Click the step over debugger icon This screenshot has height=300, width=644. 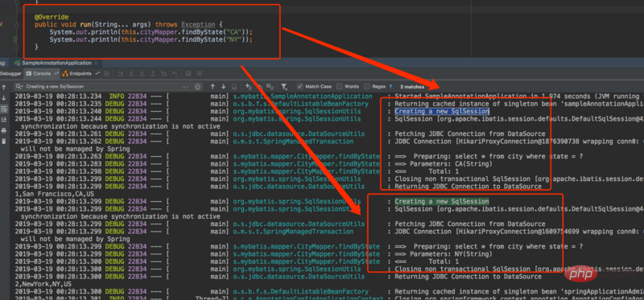coord(120,73)
